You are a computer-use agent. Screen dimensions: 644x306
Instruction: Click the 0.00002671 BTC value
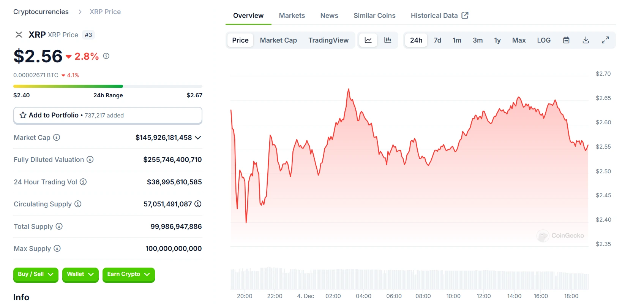pos(36,75)
